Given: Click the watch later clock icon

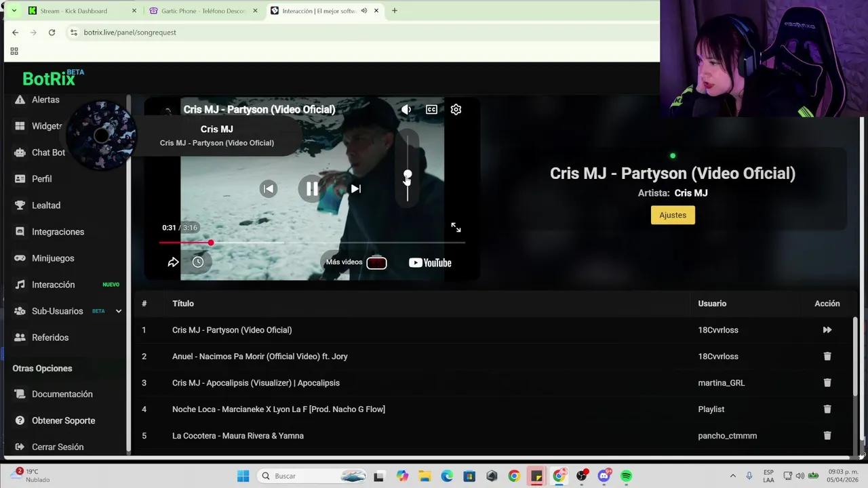Looking at the screenshot, I should point(198,262).
